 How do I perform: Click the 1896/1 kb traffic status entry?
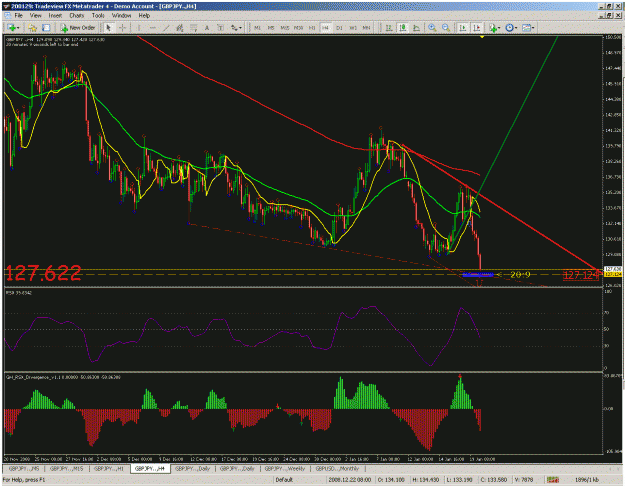[587, 480]
